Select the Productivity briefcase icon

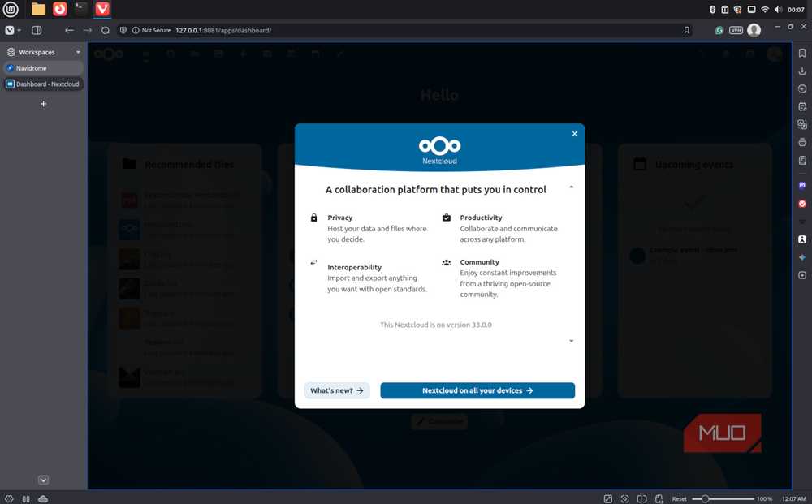pos(447,218)
